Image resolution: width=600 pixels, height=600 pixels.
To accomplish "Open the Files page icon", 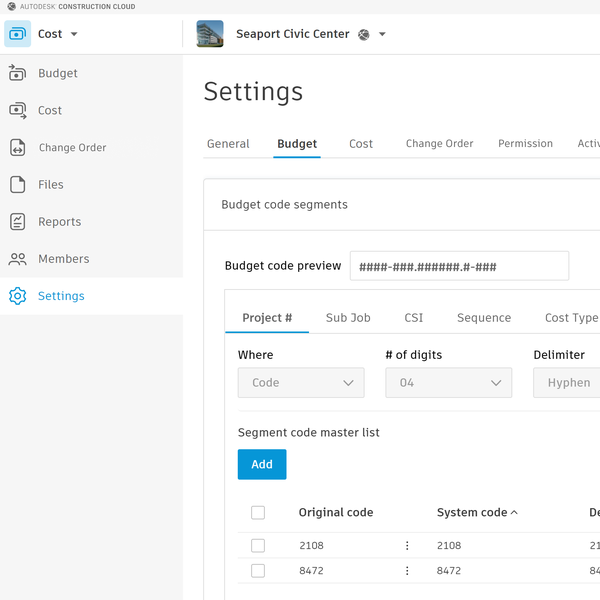I will 17,184.
